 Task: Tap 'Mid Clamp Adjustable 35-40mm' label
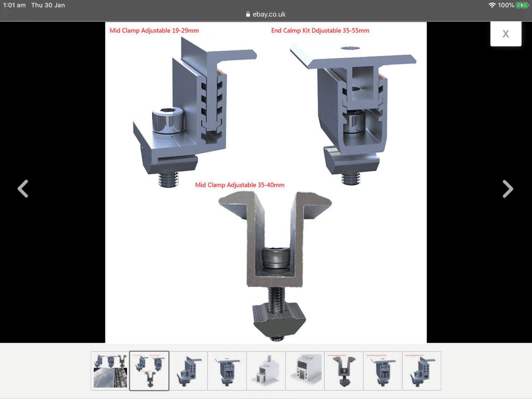[x=240, y=185]
